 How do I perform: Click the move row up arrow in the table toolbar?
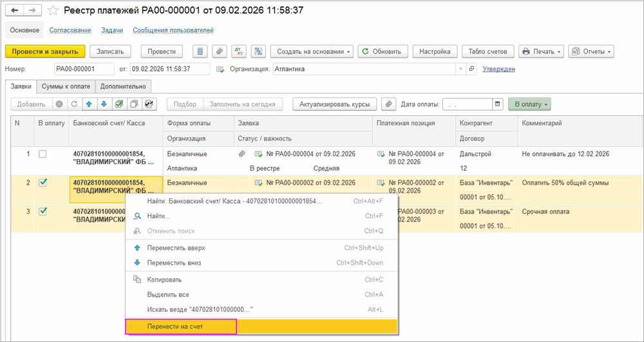pyautogui.click(x=89, y=104)
